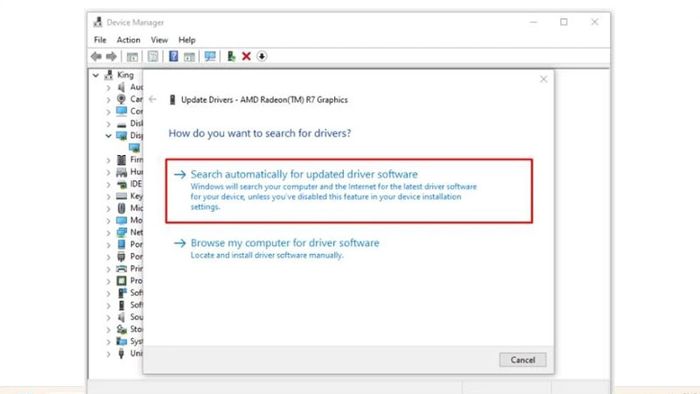
Task: Expand the 'Sou' sound category
Action: coord(108,317)
